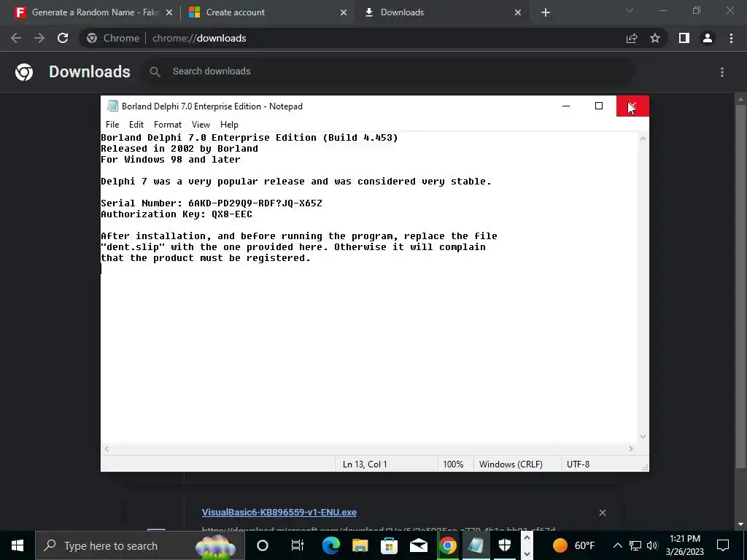747x560 pixels.
Task: Click the Downloads page scrollbar down arrow
Action: click(740, 524)
